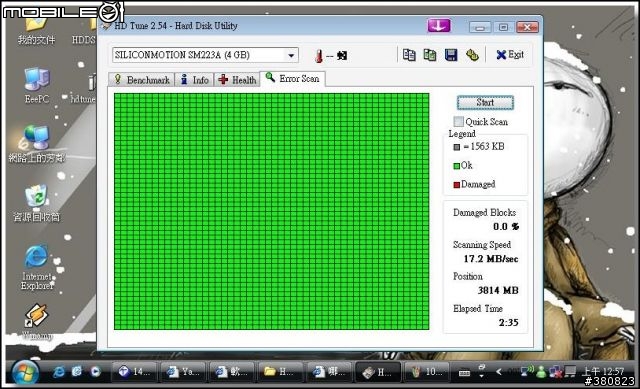The width and height of the screenshot is (640, 389).
Task: Click the taskbar clock showing 12:57
Action: coord(602,371)
